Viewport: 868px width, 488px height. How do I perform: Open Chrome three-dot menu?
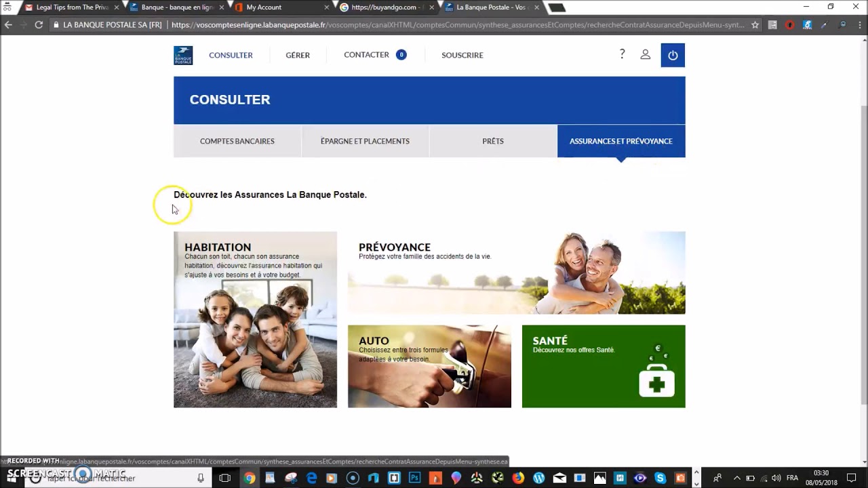(x=859, y=25)
